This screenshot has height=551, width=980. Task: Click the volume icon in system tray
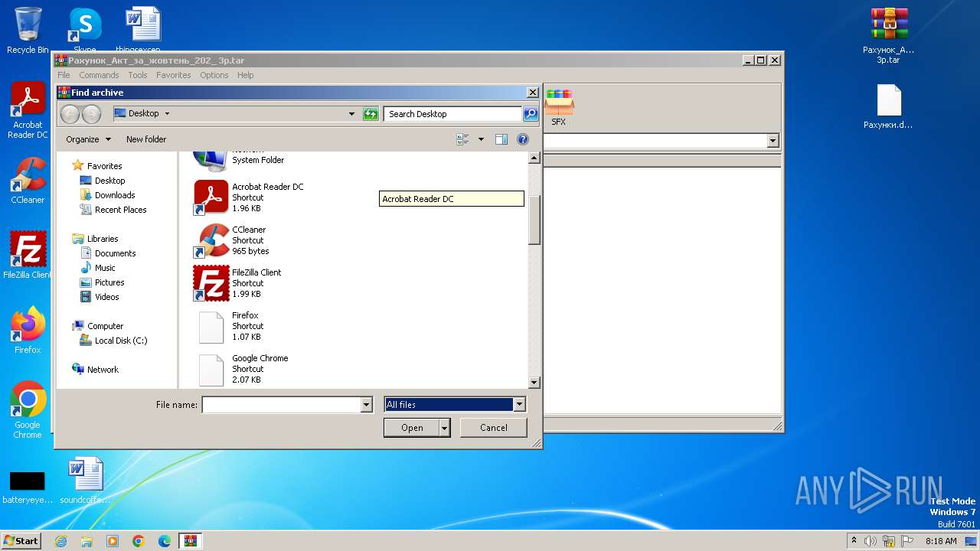(871, 541)
